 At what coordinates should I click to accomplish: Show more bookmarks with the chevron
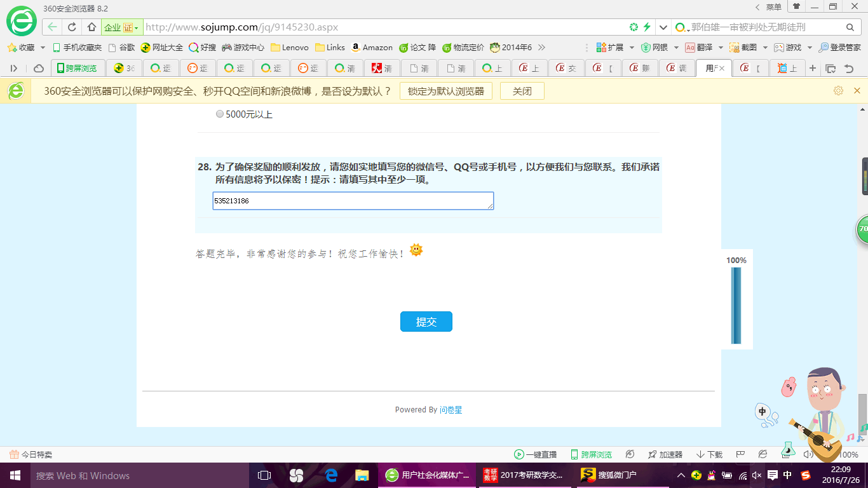541,48
